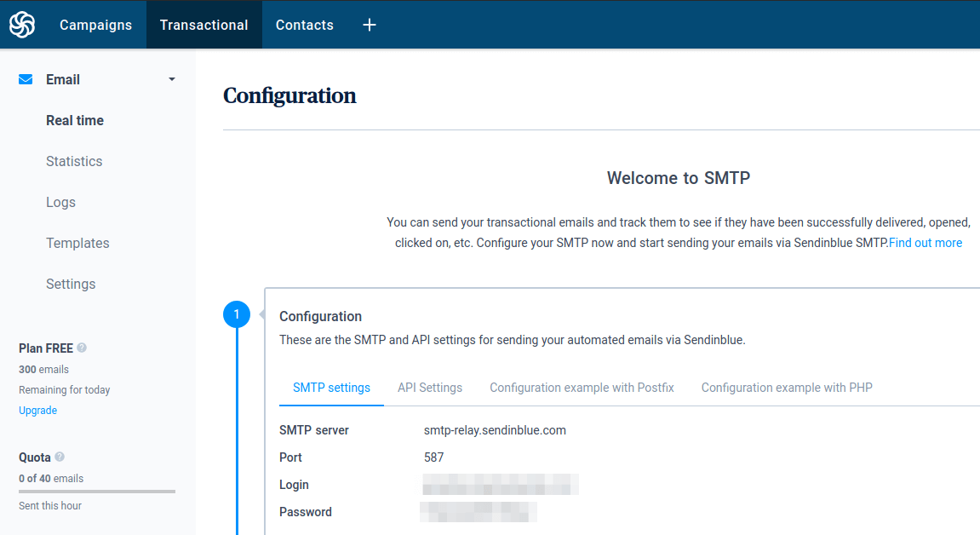
Task: Click the step 1 circle marker
Action: 237,315
